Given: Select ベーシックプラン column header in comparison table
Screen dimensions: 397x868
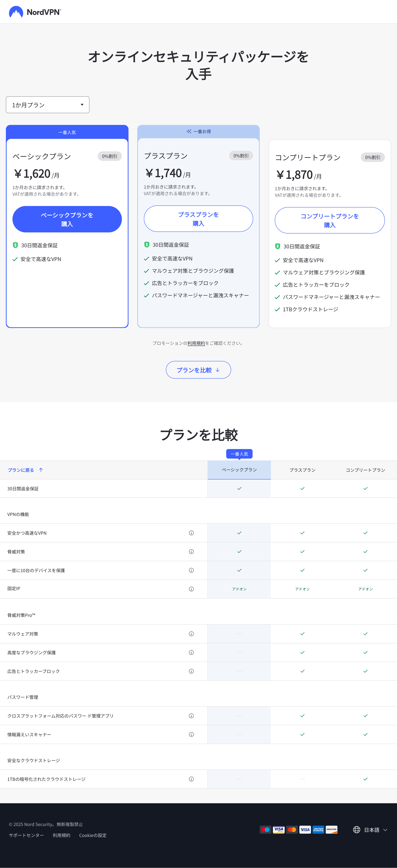Looking at the screenshot, I should tap(239, 470).
